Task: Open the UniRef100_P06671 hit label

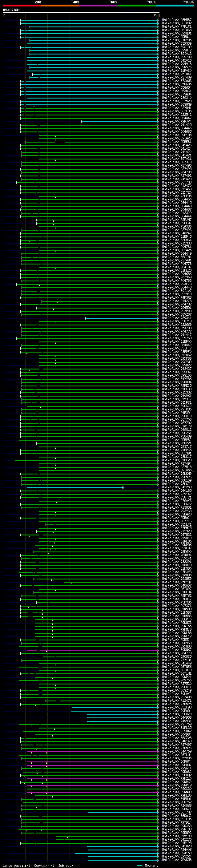Action: (177, 809)
